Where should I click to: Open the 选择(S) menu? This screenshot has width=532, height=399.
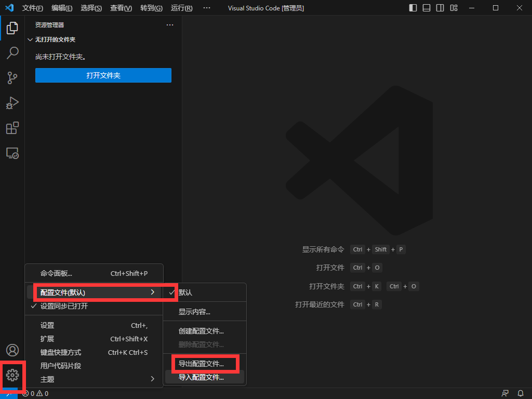pyautogui.click(x=91, y=8)
